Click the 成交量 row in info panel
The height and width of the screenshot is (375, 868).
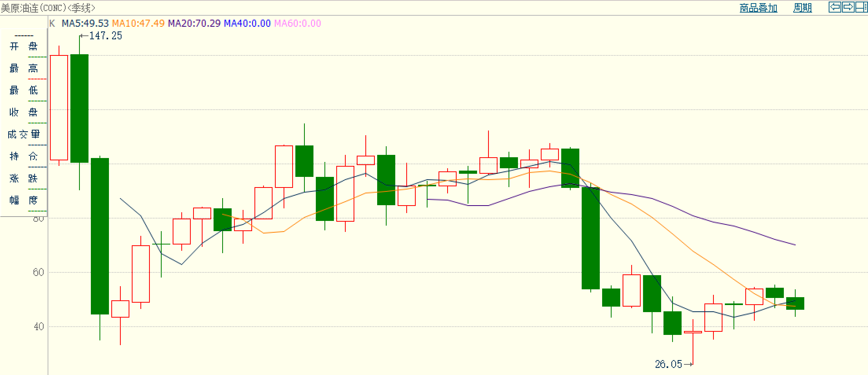click(24, 135)
